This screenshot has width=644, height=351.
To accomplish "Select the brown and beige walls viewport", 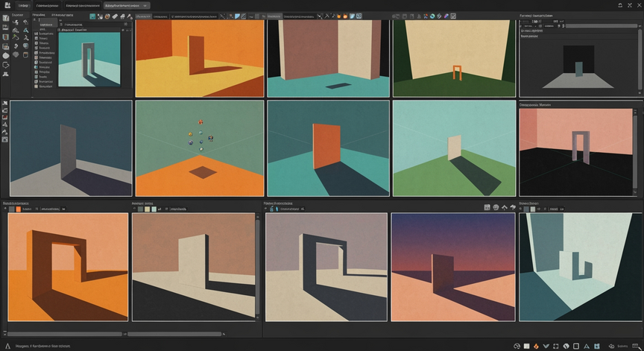I will click(x=328, y=59).
